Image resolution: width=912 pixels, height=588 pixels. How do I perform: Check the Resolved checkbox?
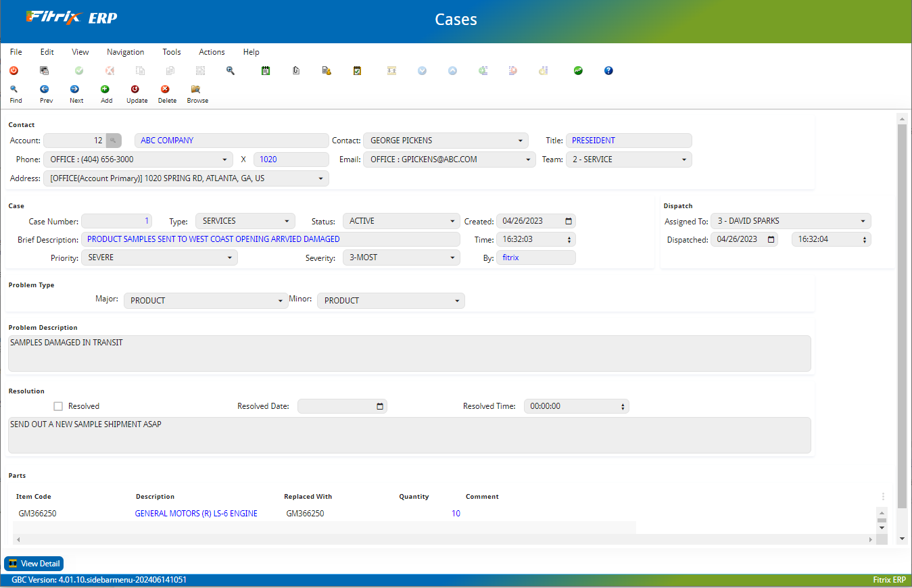pyautogui.click(x=58, y=406)
